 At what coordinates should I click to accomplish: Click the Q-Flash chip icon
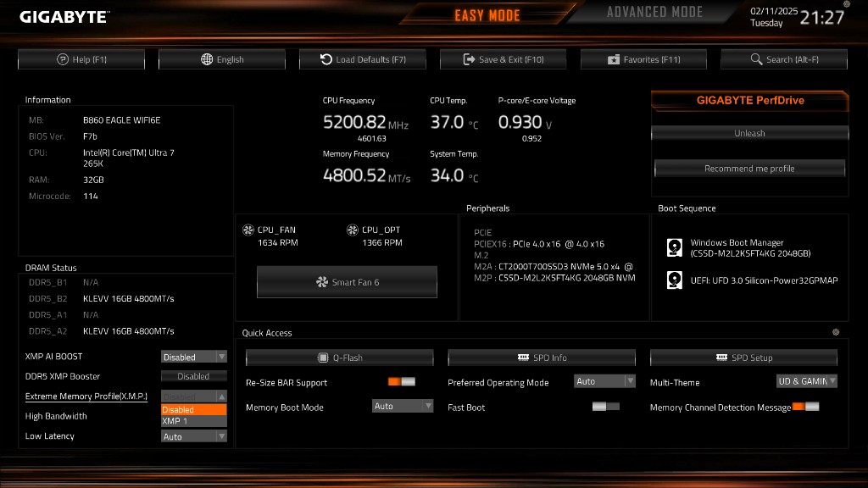[x=323, y=358]
